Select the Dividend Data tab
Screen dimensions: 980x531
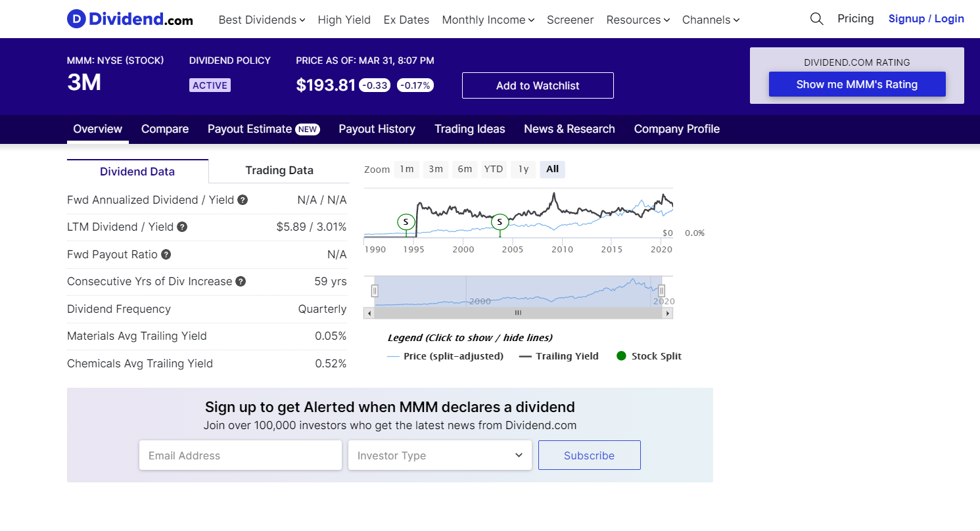click(x=137, y=172)
